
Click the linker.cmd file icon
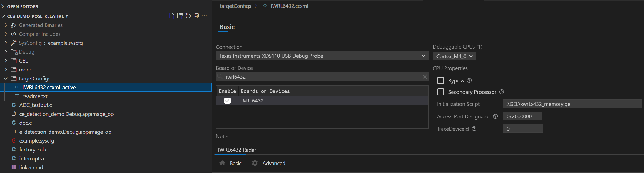14,167
